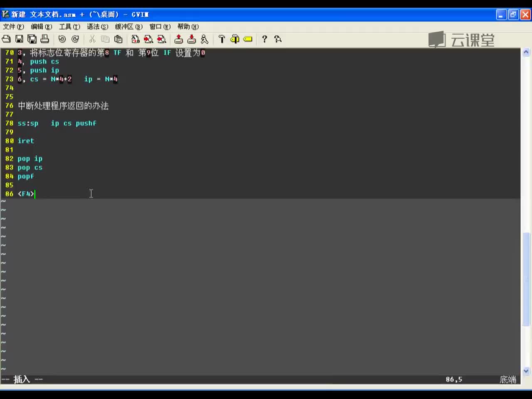Click 'ip = N*4' in line 73

101,79
